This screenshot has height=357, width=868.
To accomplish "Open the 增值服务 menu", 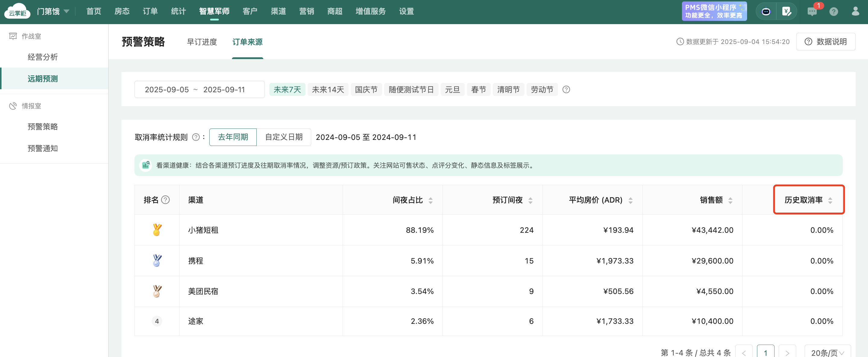I will 371,11.
